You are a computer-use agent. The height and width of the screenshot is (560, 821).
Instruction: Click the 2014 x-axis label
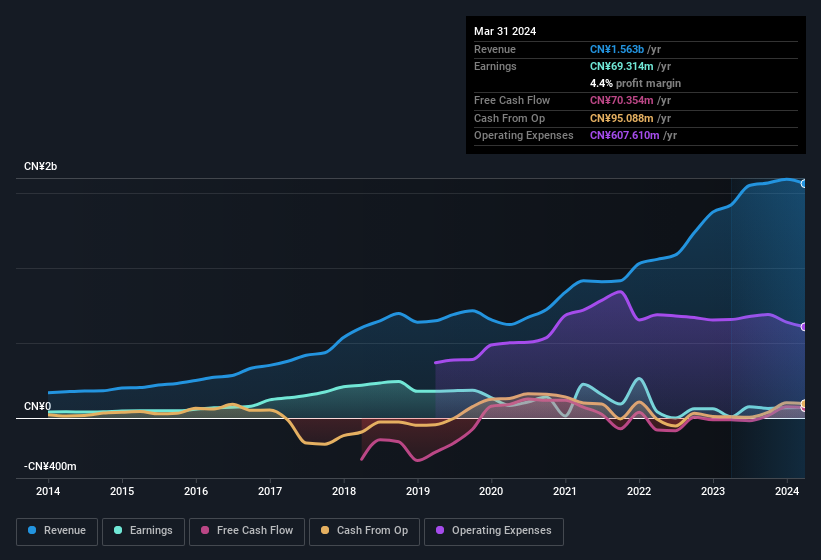(x=48, y=491)
